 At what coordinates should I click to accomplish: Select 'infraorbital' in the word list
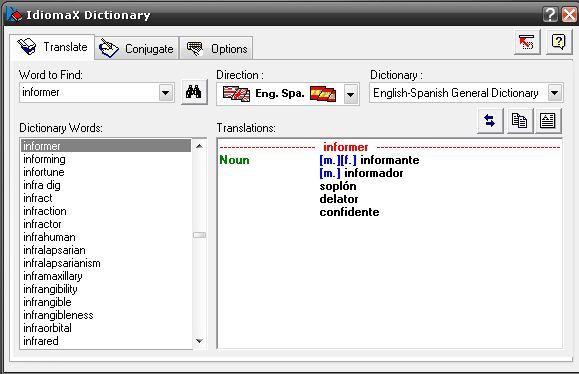click(106, 328)
